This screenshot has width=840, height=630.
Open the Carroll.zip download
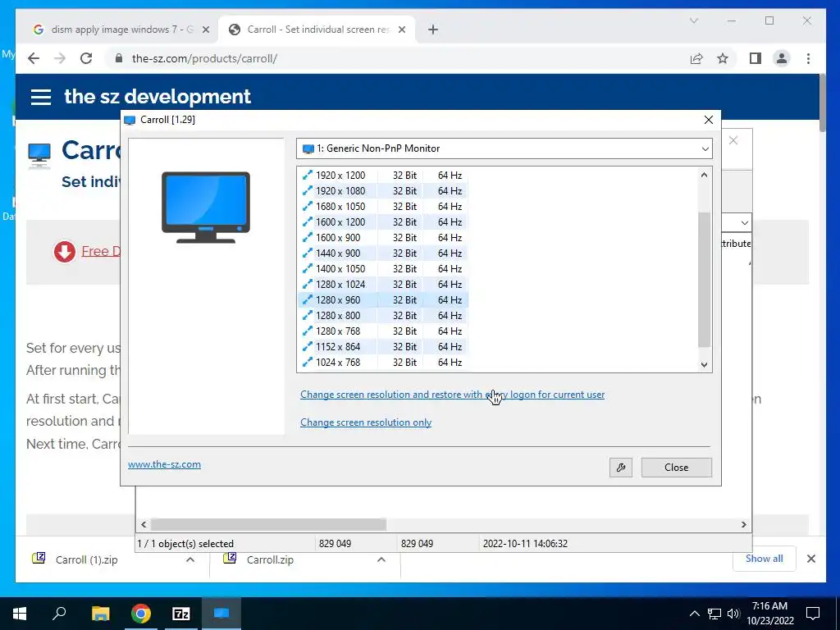pos(270,559)
